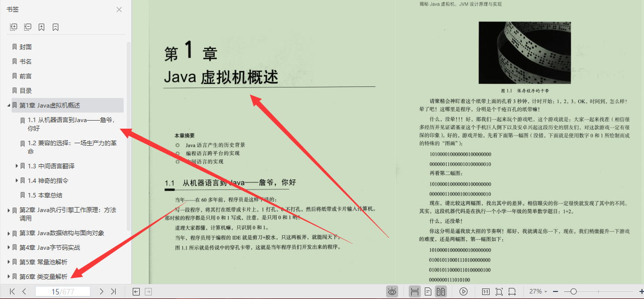The height and width of the screenshot is (299, 644).
Task: Click the zoom in plus button
Action: pyautogui.click(x=641, y=291)
